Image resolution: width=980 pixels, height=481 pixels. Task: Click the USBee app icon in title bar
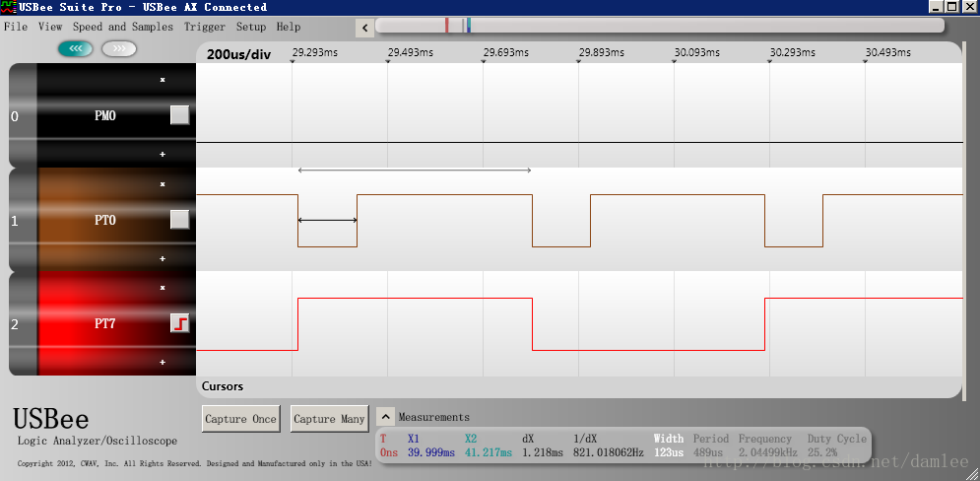[8, 7]
